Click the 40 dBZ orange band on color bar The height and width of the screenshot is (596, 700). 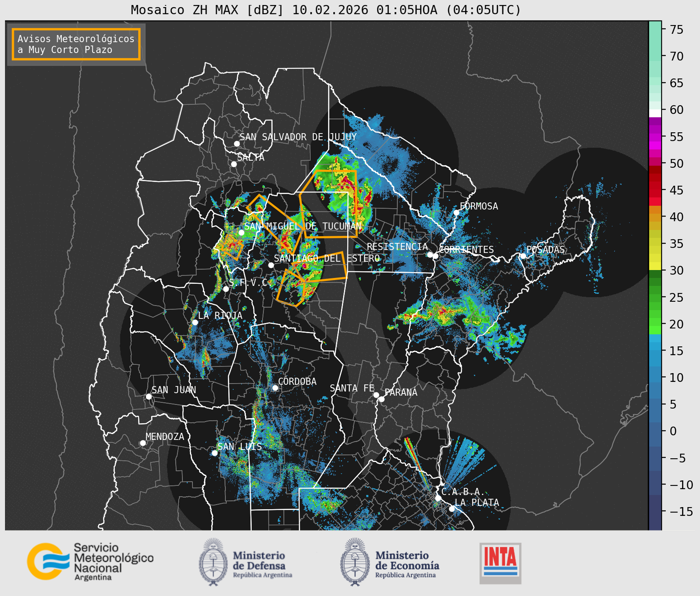coord(655,217)
